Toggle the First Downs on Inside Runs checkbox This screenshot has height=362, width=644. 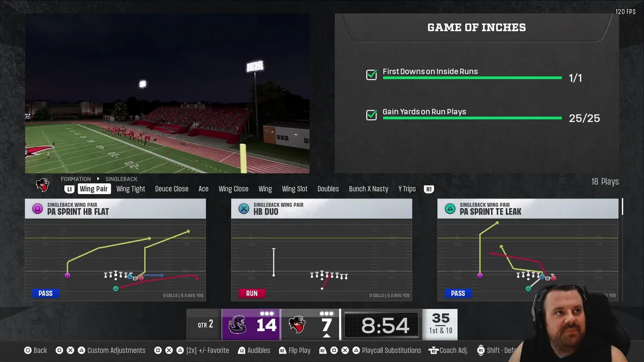pos(371,75)
